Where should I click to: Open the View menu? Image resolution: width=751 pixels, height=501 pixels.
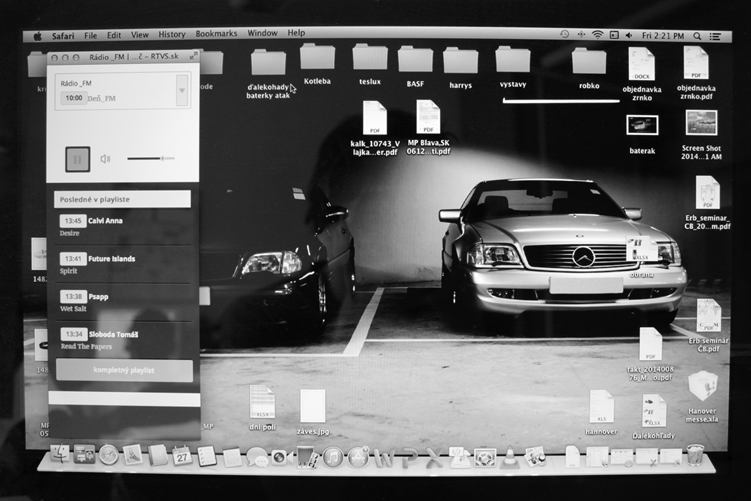point(140,35)
